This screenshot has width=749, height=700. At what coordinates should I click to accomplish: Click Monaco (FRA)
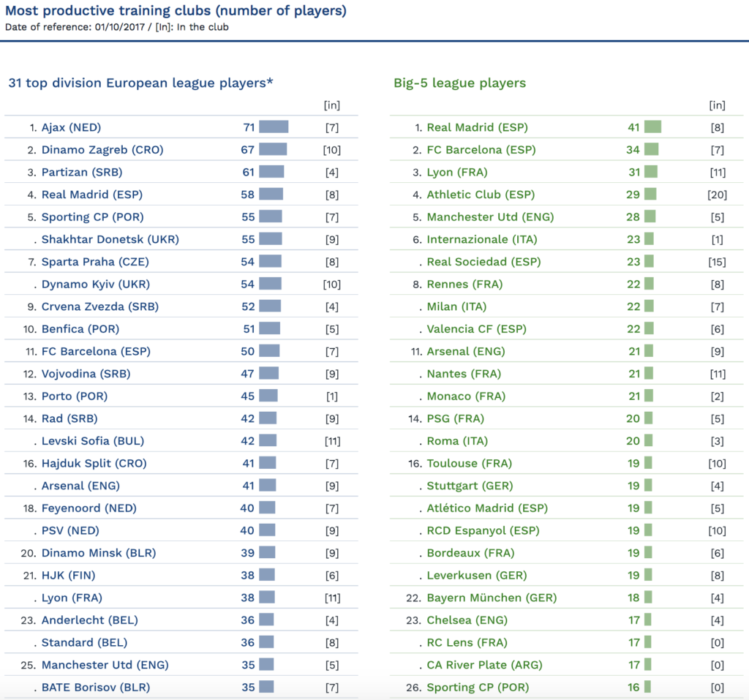click(466, 396)
